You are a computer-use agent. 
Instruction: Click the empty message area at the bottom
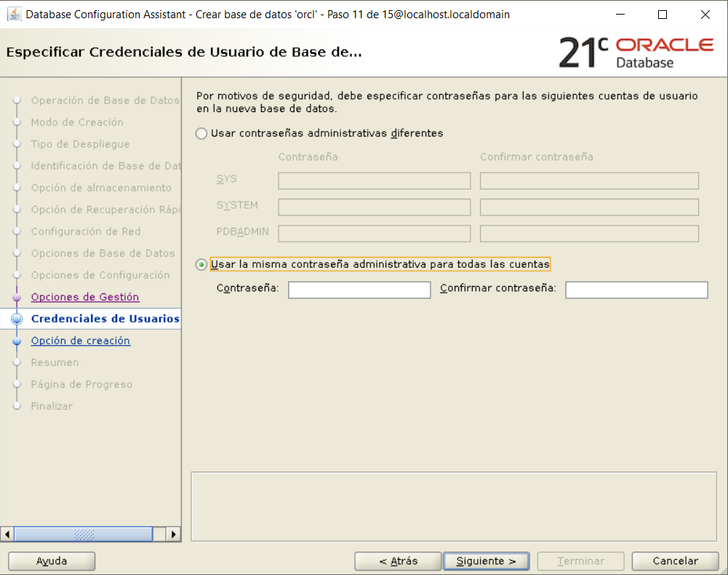click(454, 507)
